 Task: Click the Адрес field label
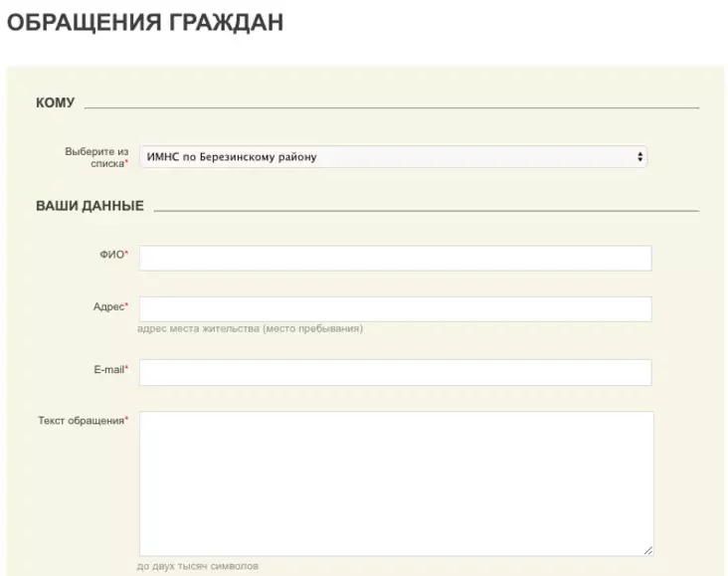point(107,306)
